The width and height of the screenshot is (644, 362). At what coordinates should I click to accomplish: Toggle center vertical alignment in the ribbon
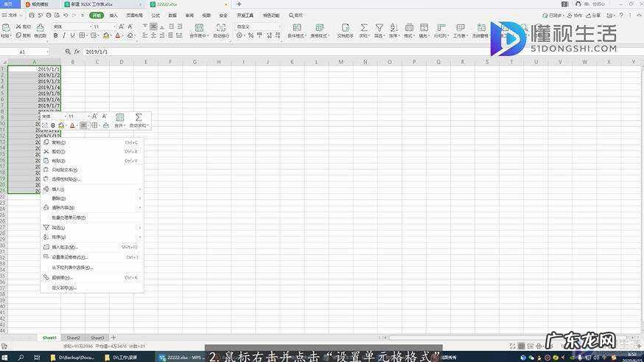153,27
